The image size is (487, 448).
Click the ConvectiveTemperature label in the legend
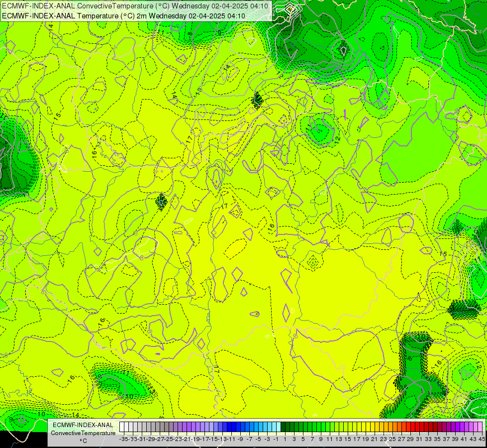click(83, 433)
